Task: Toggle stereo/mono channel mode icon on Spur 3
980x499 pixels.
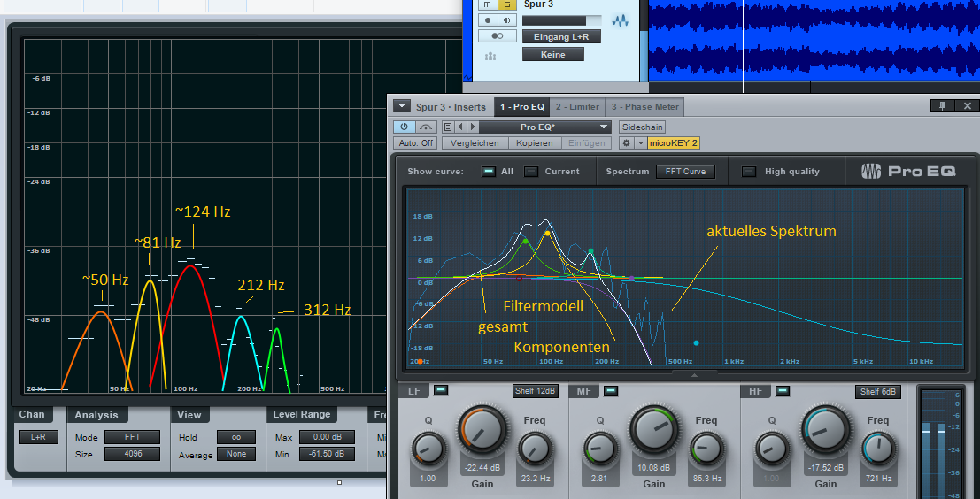Action: pos(498,36)
